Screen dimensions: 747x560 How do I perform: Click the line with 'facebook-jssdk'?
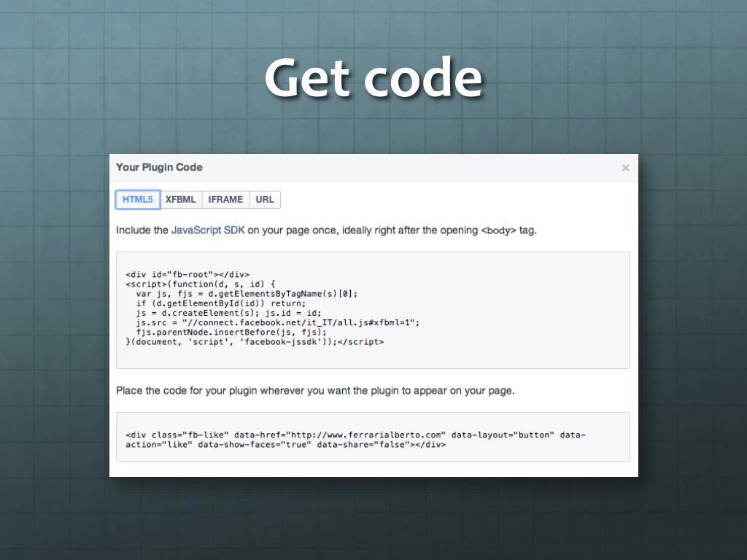pos(255,342)
